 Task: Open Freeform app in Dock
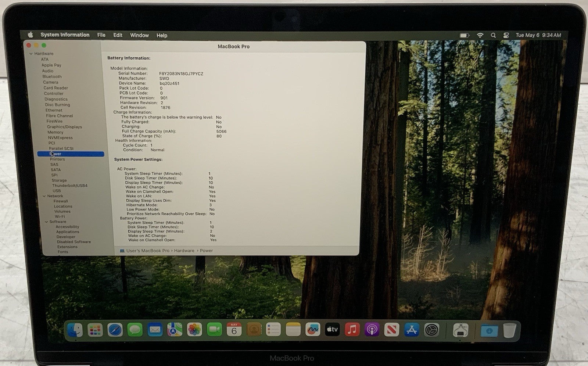point(313,330)
